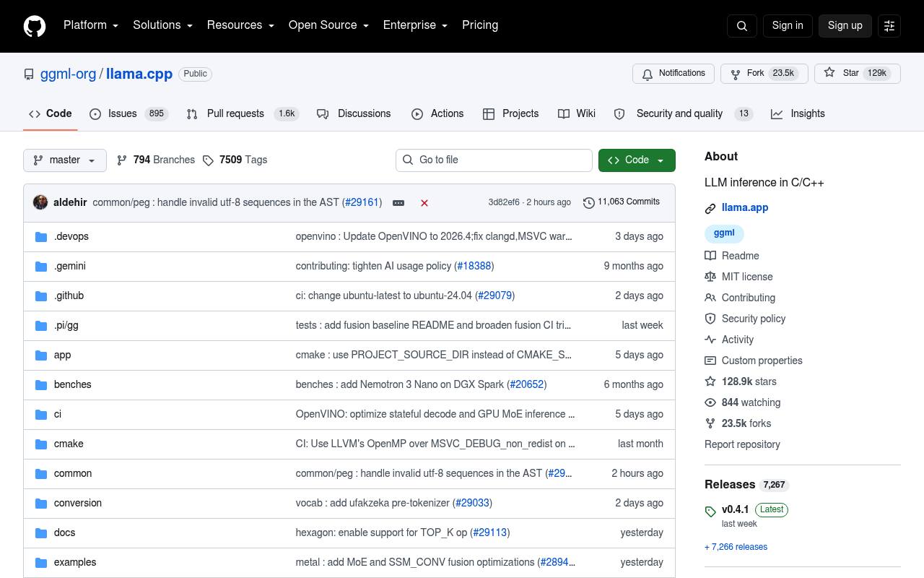View the 794 Branches link
Image resolution: width=924 pixels, height=578 pixels.
click(156, 160)
